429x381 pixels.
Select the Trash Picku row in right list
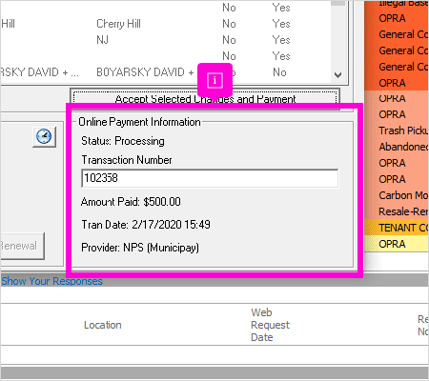(396, 130)
